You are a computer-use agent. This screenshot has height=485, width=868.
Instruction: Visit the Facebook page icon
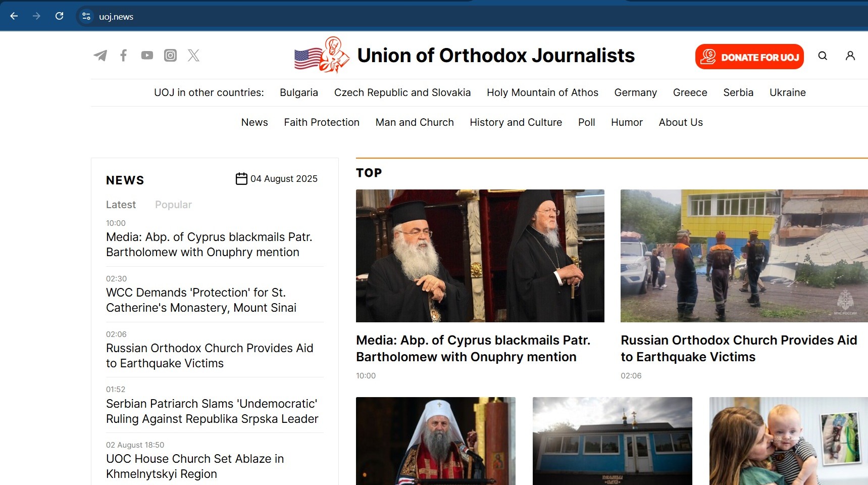[123, 55]
